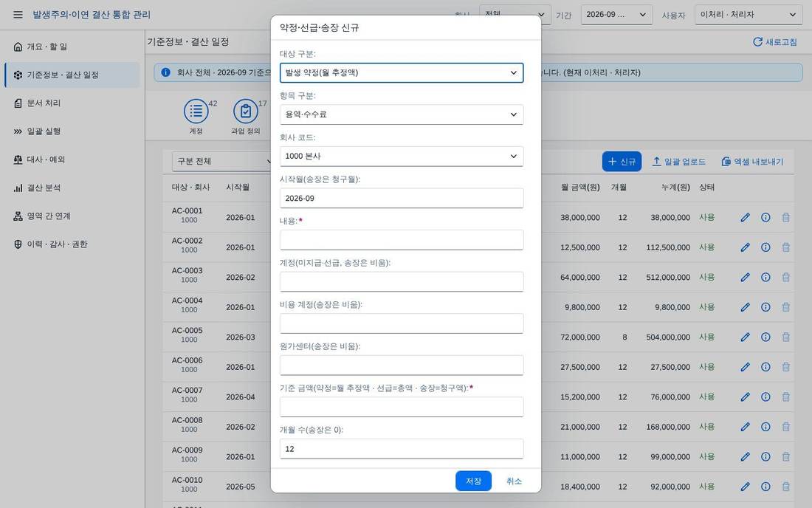The width and height of the screenshot is (812, 508).
Task: Open the 회사 코드 dropdown showing 1000 본사
Action: [402, 157]
